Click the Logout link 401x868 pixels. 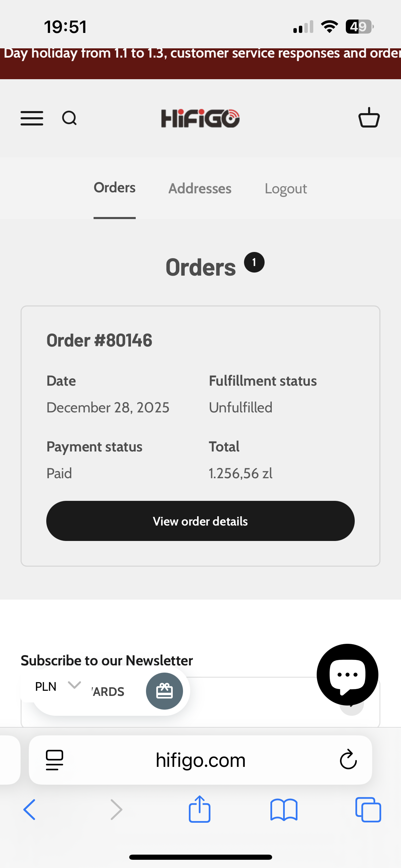pos(285,189)
